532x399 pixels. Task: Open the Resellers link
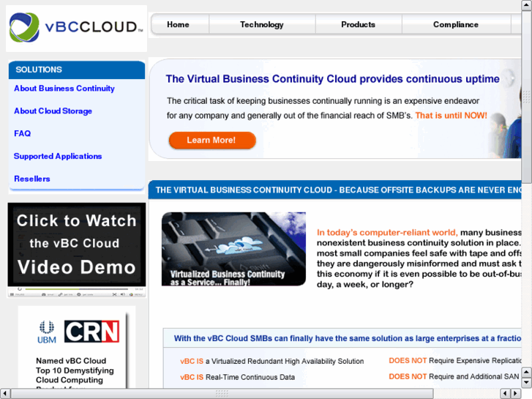(x=32, y=179)
